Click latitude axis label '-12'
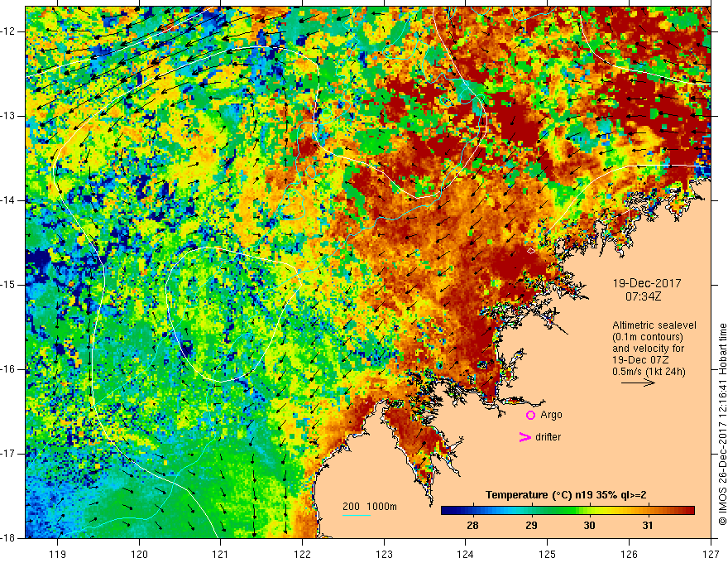 (8, 31)
